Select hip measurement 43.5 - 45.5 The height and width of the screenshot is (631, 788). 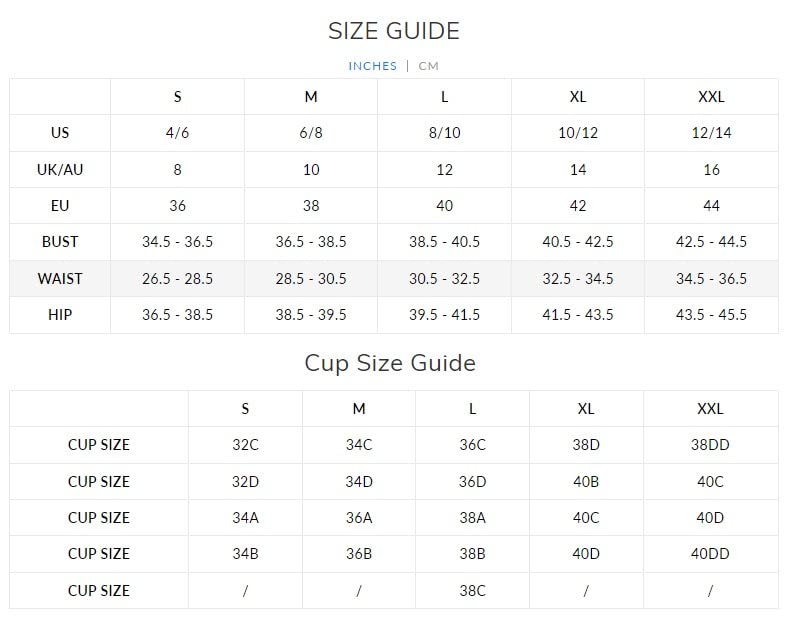click(x=711, y=315)
